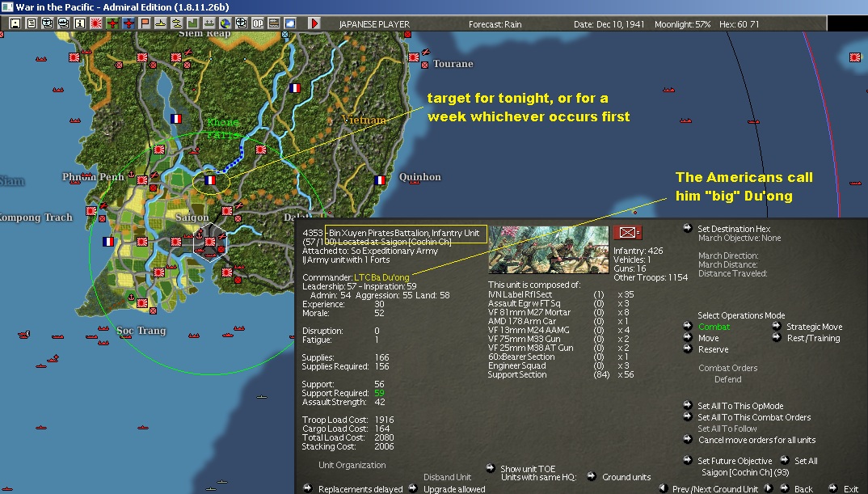The height and width of the screenshot is (494, 868).
Task: Open Show unit TOE
Action: [x=528, y=468]
